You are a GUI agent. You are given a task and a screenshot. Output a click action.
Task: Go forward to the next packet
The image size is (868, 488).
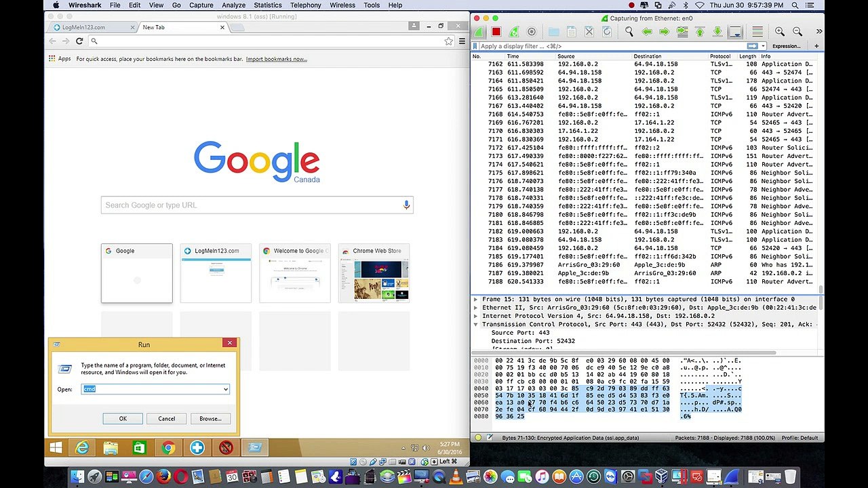pos(665,32)
